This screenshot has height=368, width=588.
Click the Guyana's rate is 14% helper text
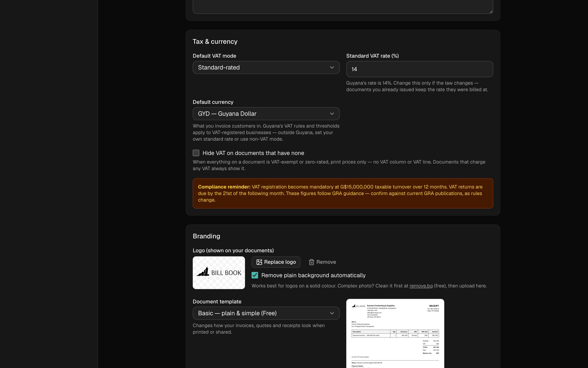point(417,86)
